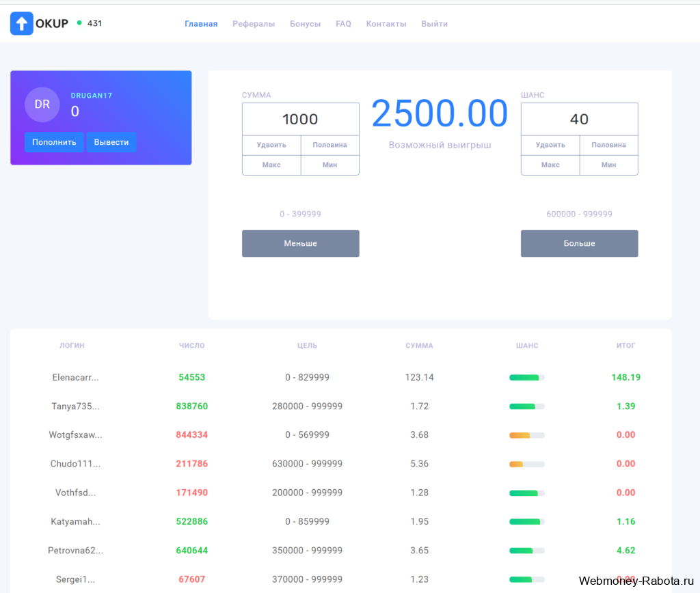Click login Tanya735... in table

(x=75, y=406)
